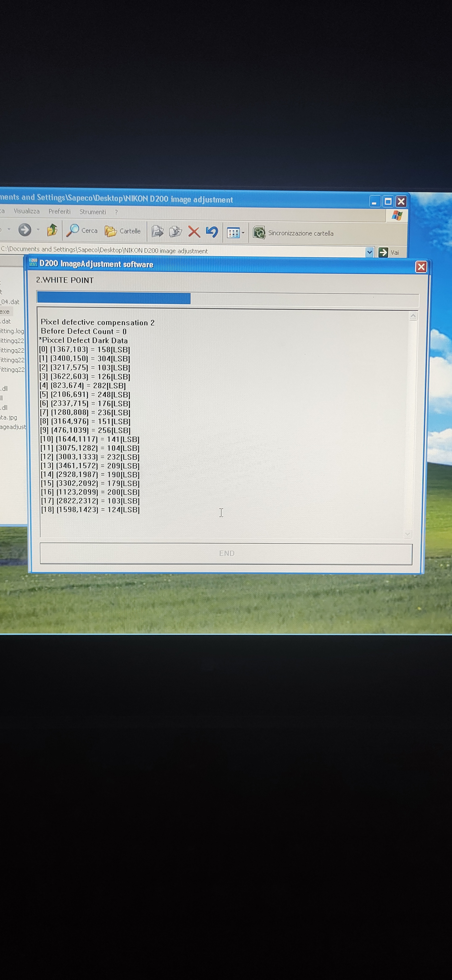Expand the Views dropdown arrow
The image size is (452, 980).
point(243,233)
